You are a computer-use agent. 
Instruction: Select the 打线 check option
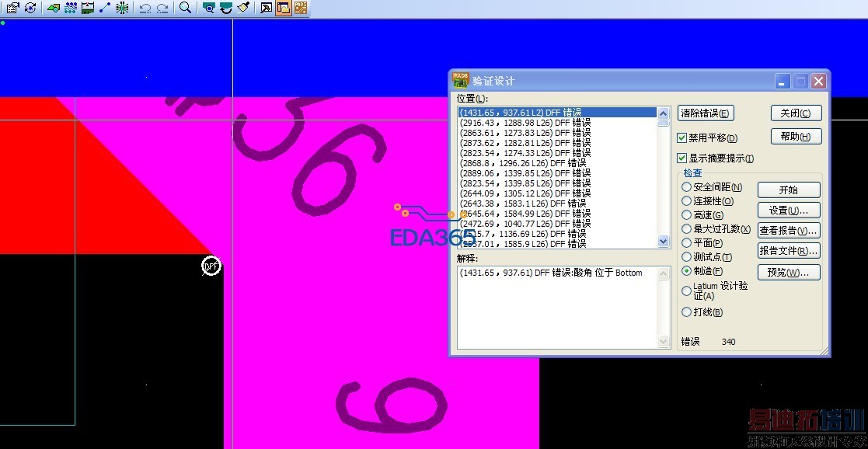tap(686, 312)
